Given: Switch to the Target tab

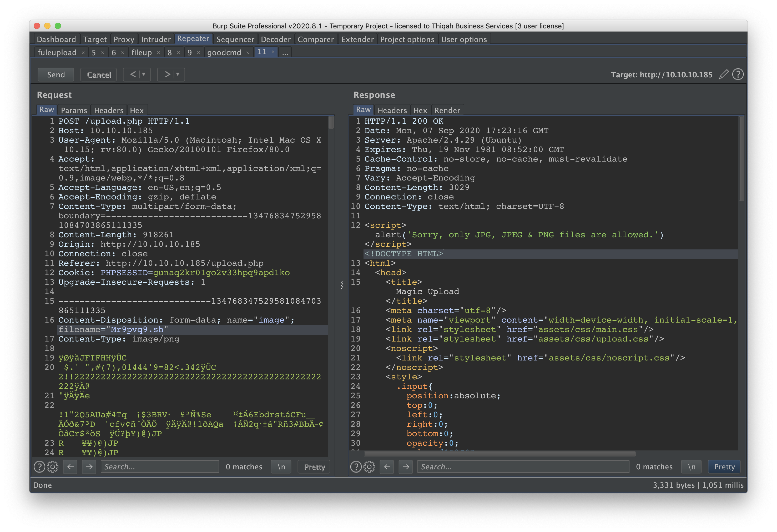Looking at the screenshot, I should [x=95, y=39].
